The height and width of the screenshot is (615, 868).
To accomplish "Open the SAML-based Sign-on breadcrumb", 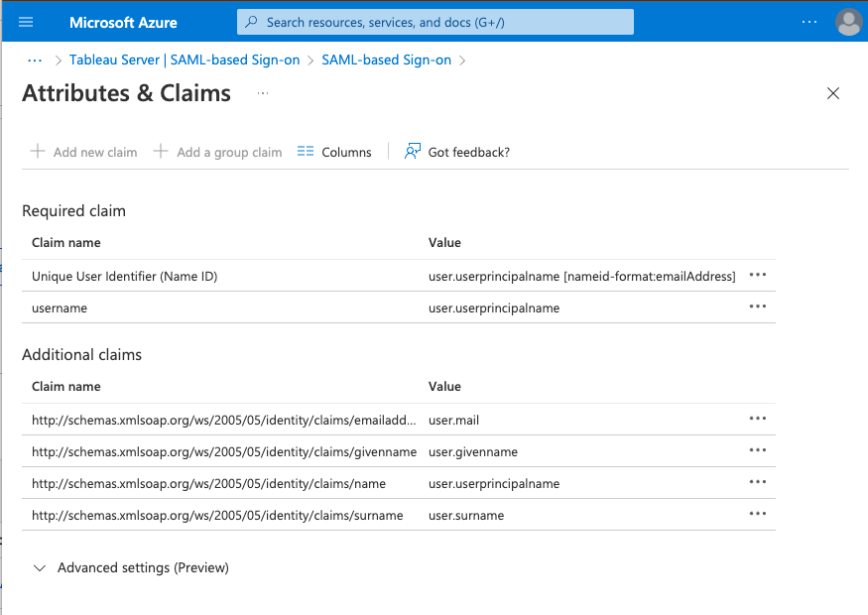I will 387,60.
